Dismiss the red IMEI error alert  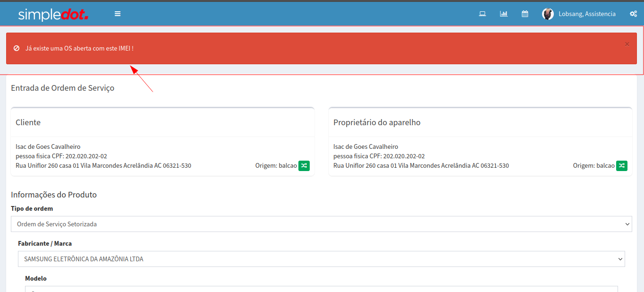click(x=627, y=44)
